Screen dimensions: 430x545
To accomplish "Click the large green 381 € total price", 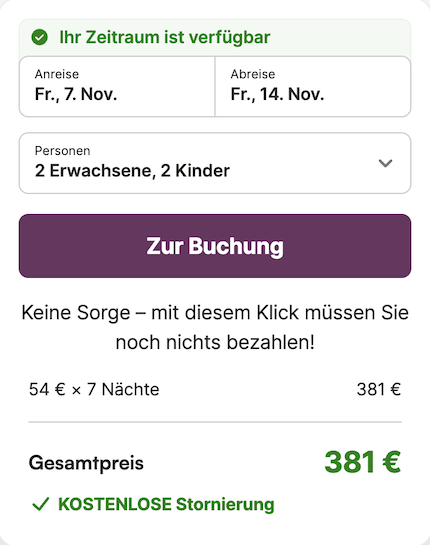I will (363, 462).
